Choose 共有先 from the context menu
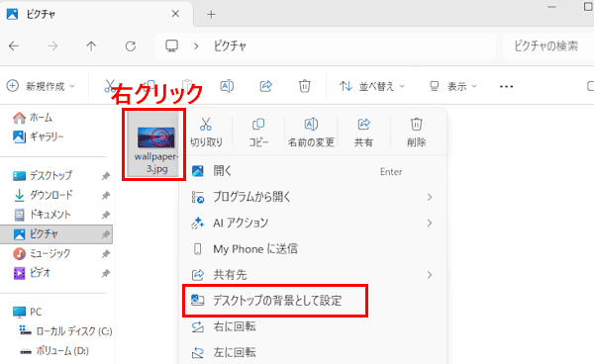 click(313, 275)
